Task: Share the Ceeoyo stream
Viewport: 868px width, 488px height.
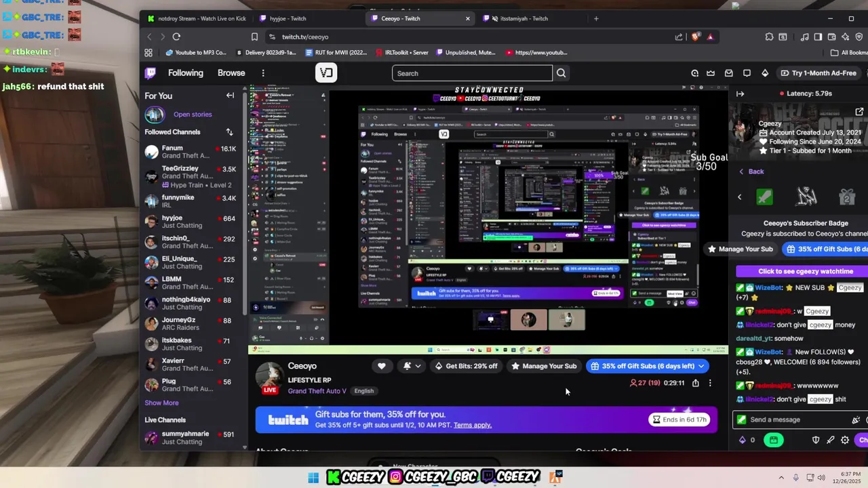Action: click(696, 383)
